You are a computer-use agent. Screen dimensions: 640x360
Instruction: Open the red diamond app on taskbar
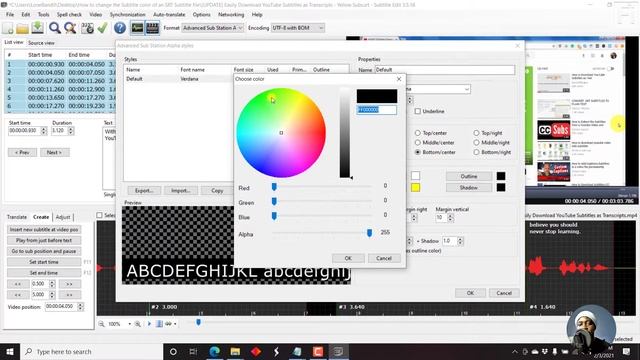(256, 351)
